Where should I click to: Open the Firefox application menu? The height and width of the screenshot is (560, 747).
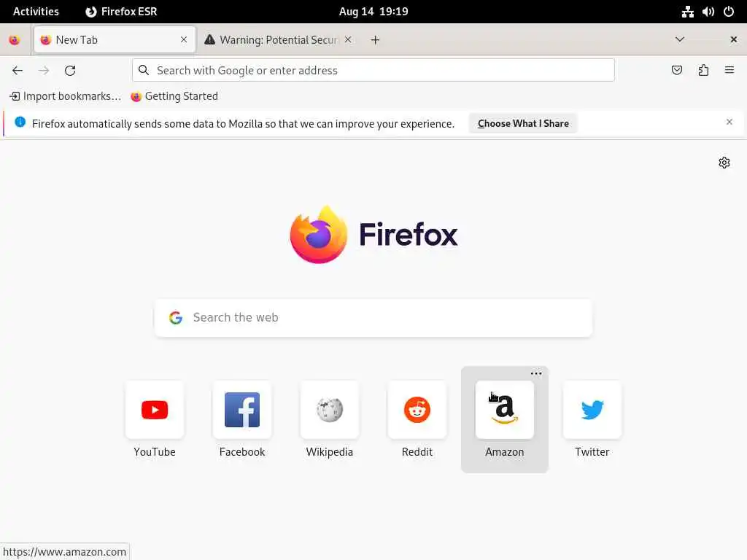(x=729, y=71)
